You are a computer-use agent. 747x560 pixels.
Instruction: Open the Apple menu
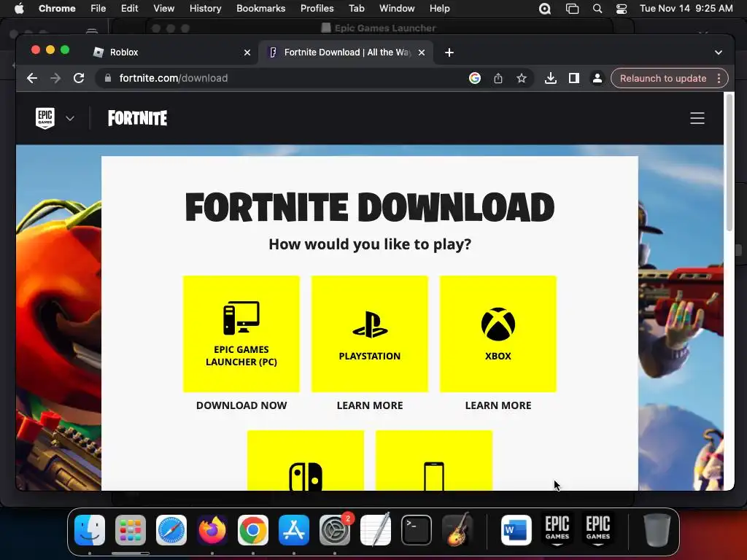(19, 9)
